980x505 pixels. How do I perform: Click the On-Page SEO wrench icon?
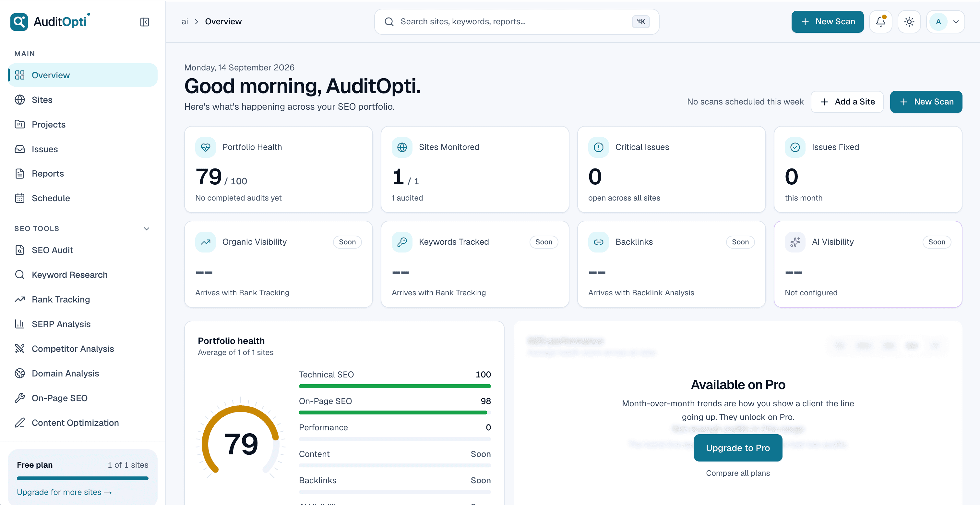(x=20, y=398)
